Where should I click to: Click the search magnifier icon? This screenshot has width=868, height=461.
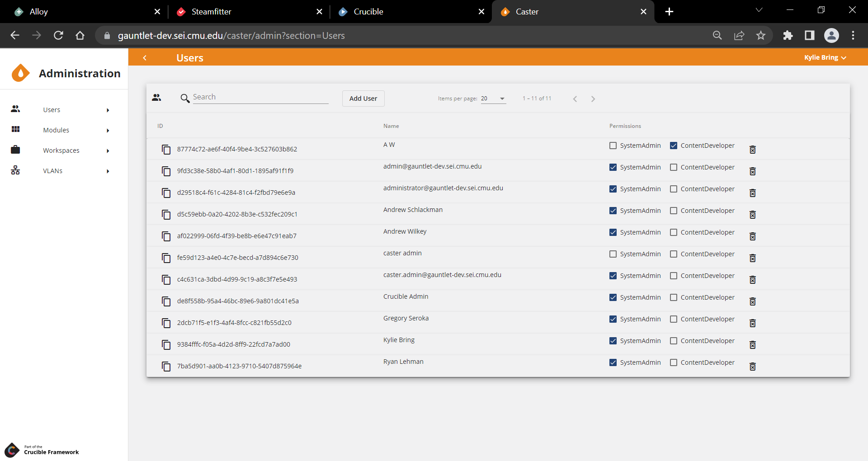[x=184, y=99]
